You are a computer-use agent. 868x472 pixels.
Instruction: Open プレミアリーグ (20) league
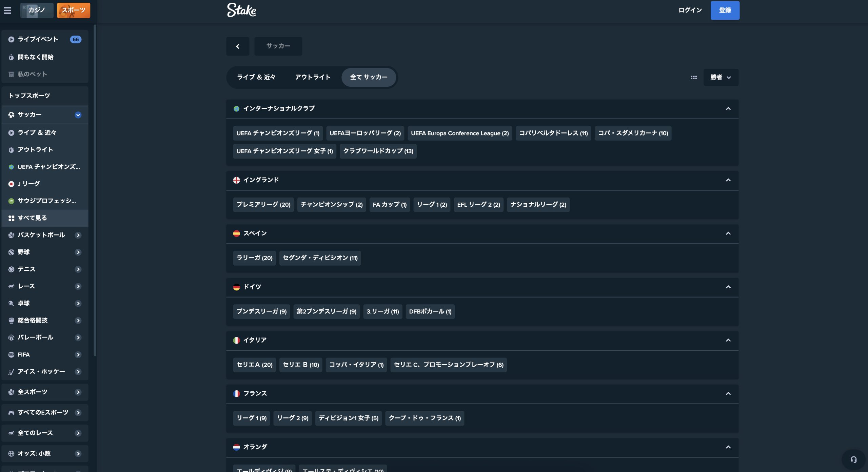pos(263,205)
